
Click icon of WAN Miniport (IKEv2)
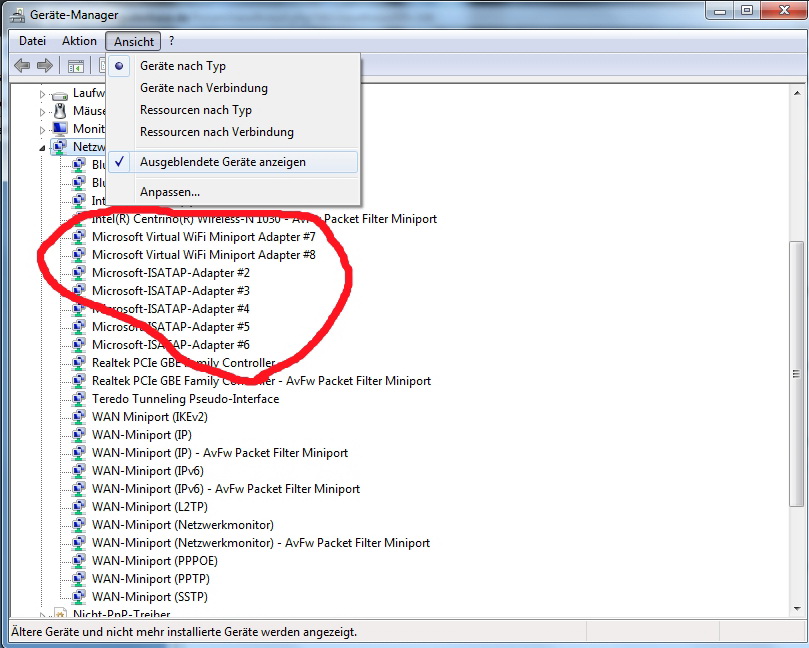point(78,417)
